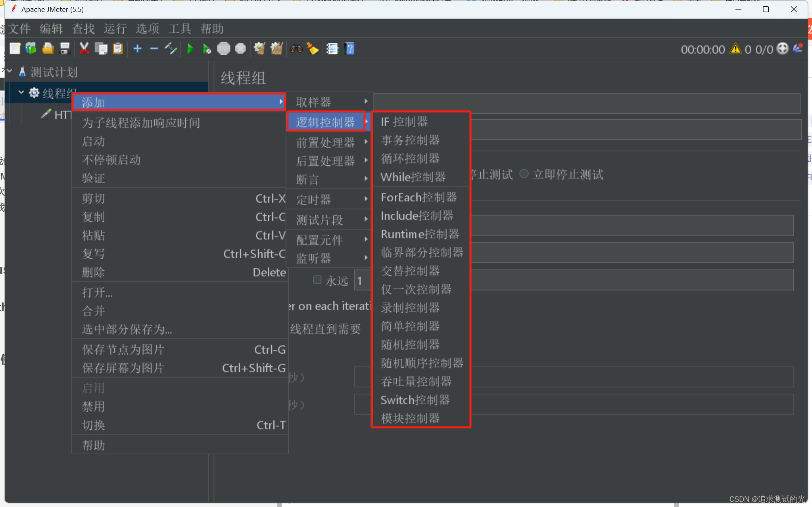
Task: Select the 立即停止测试 radio button
Action: [x=524, y=174]
